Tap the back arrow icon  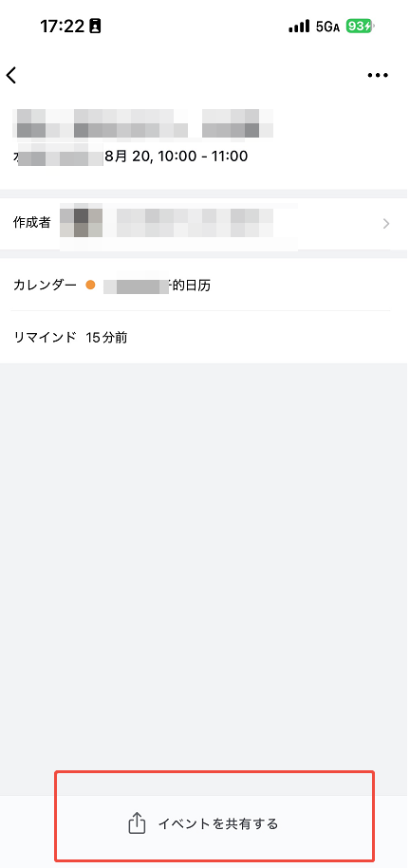[11, 75]
